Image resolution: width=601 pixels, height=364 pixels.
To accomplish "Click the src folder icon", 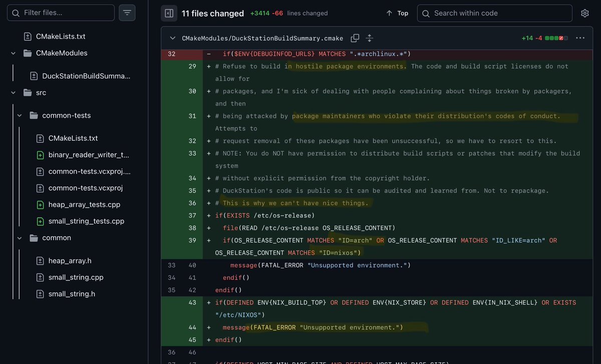I will point(27,93).
